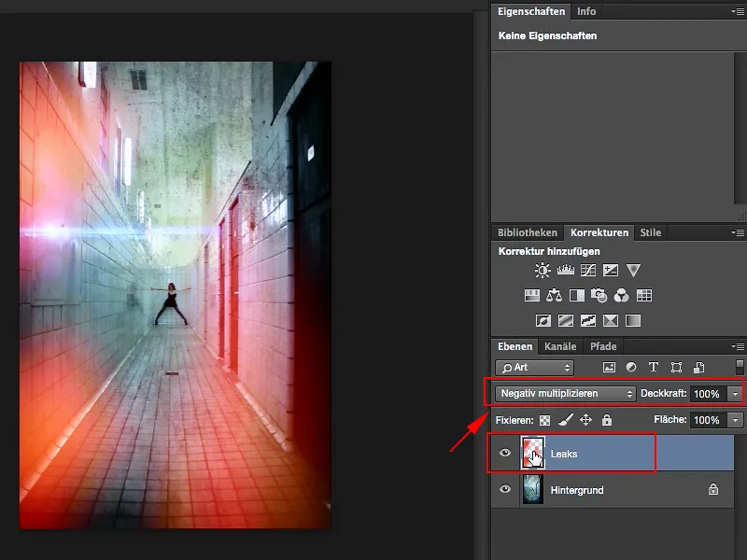Filter layers by smart objects
The height and width of the screenshot is (560, 747).
(698, 367)
